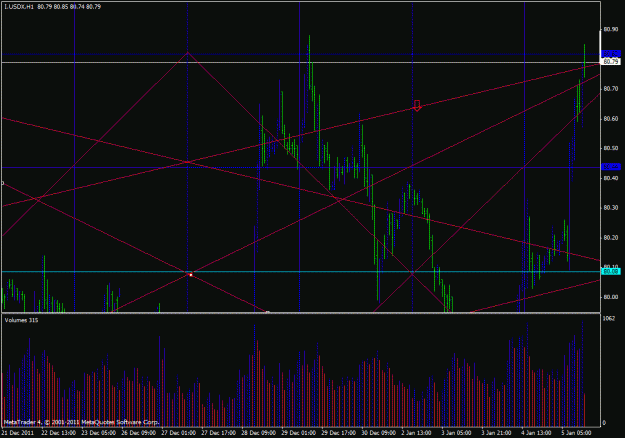Screen dimensions: 625x438
Task: Select the white horizontal line at 80.79
Action: tap(301, 62)
